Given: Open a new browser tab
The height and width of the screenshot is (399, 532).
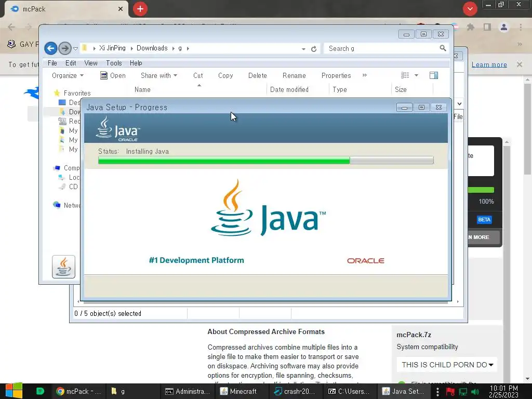Looking at the screenshot, I should 140,9.
